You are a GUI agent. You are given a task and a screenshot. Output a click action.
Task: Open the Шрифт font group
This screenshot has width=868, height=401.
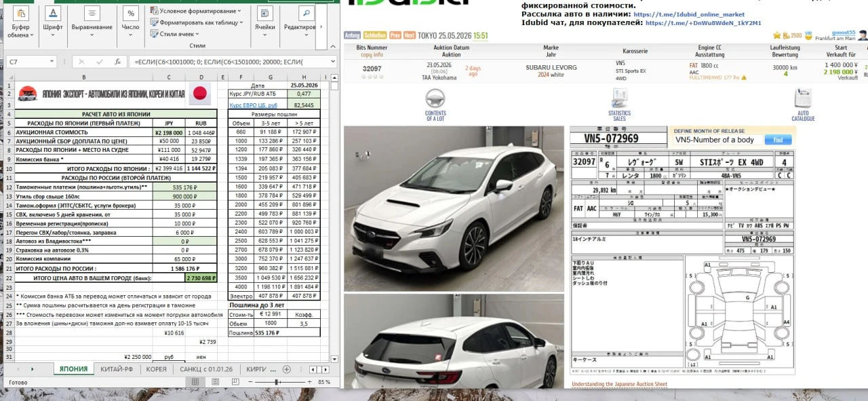[x=53, y=23]
